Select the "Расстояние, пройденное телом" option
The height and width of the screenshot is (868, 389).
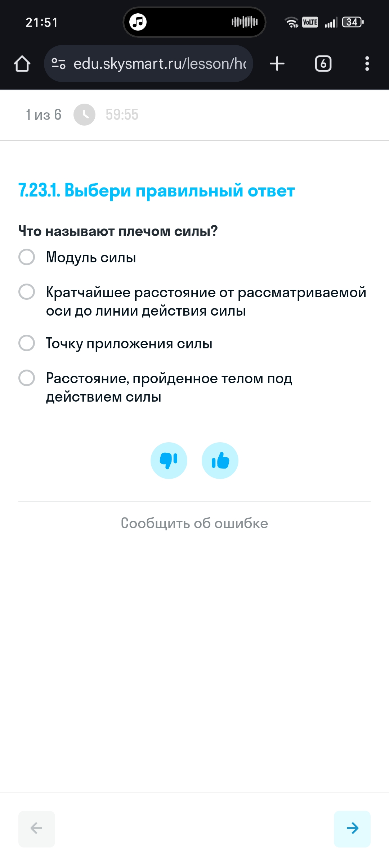coord(156,388)
